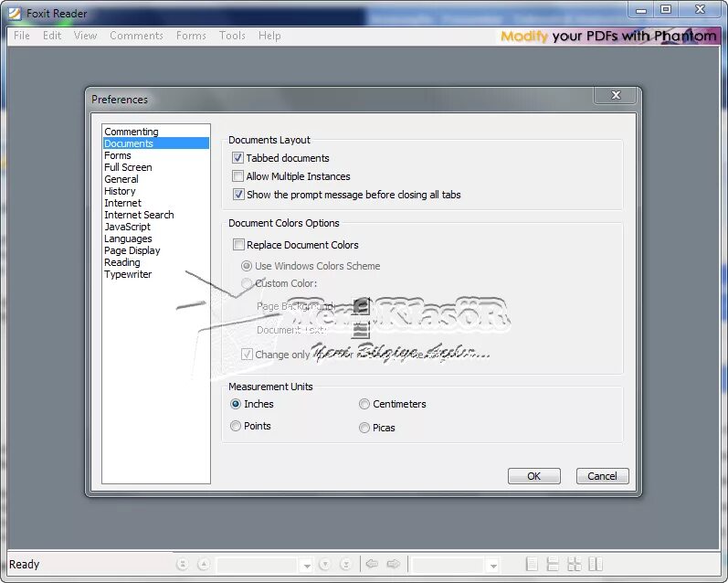The width and height of the screenshot is (728, 583).
Task: Toggle Tabbed documents checkbox
Action: click(237, 158)
